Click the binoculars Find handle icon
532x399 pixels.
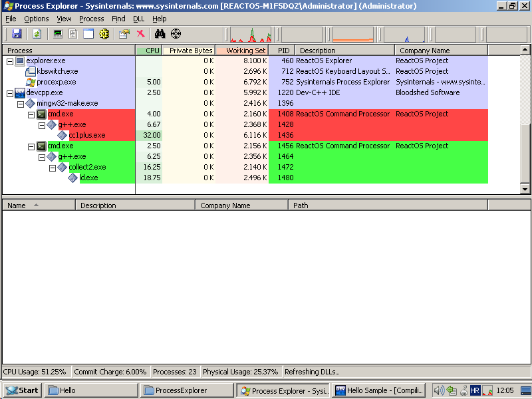click(x=160, y=34)
